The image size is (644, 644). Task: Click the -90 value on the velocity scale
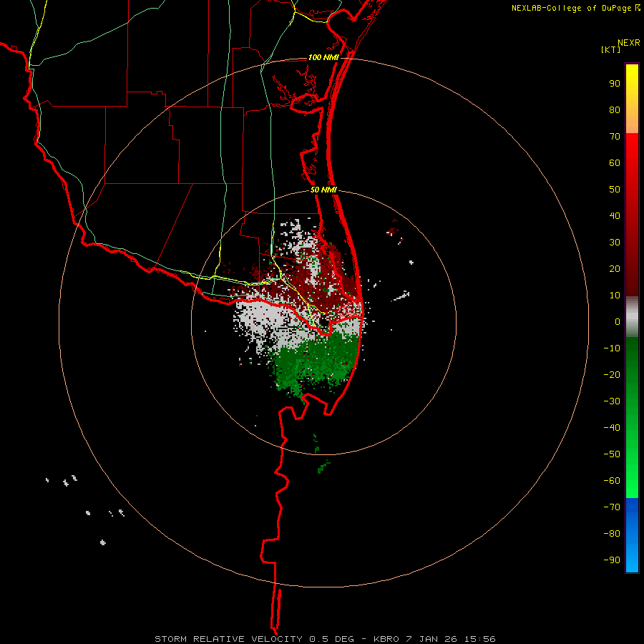(612, 560)
